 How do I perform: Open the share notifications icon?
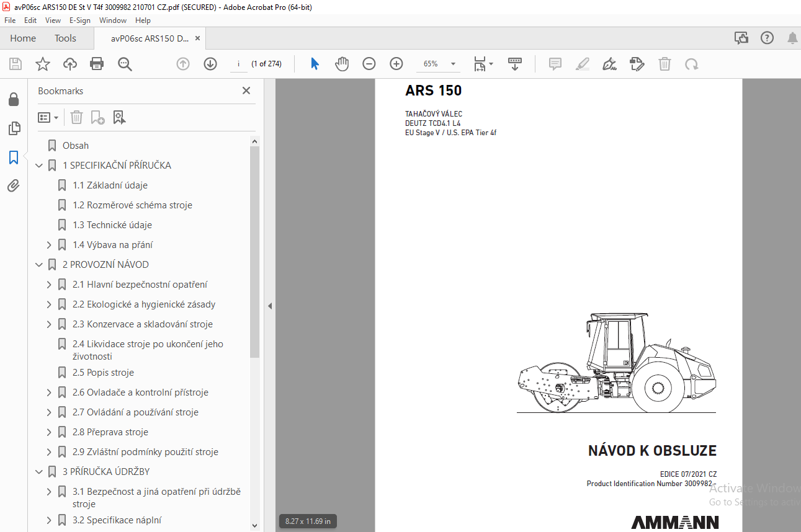coord(741,38)
